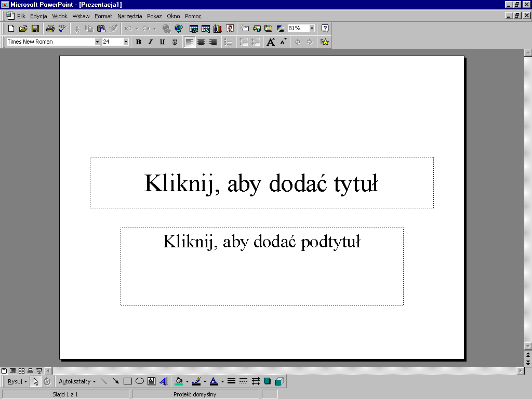
Task: Toggle italic formatting
Action: [x=150, y=42]
